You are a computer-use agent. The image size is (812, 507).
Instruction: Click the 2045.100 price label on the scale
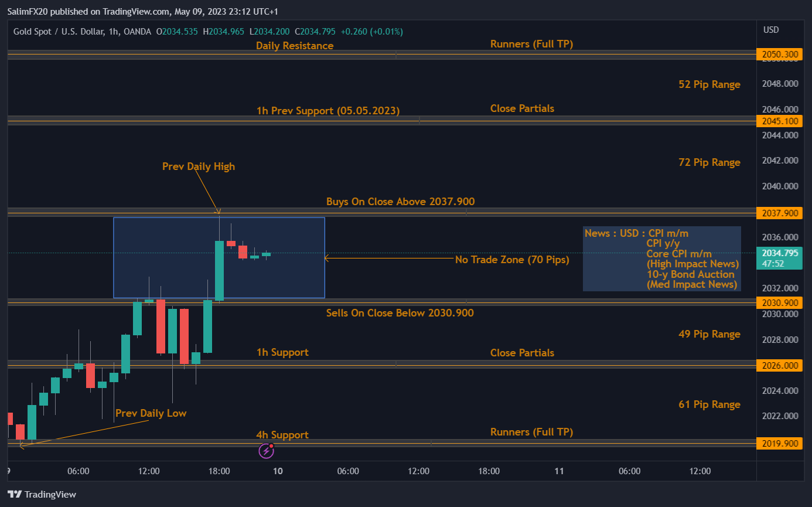click(x=779, y=121)
